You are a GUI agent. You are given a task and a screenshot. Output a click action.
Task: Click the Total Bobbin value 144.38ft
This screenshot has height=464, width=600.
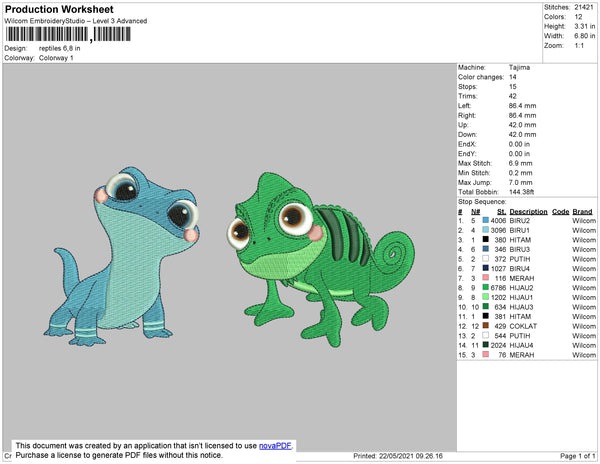521,192
